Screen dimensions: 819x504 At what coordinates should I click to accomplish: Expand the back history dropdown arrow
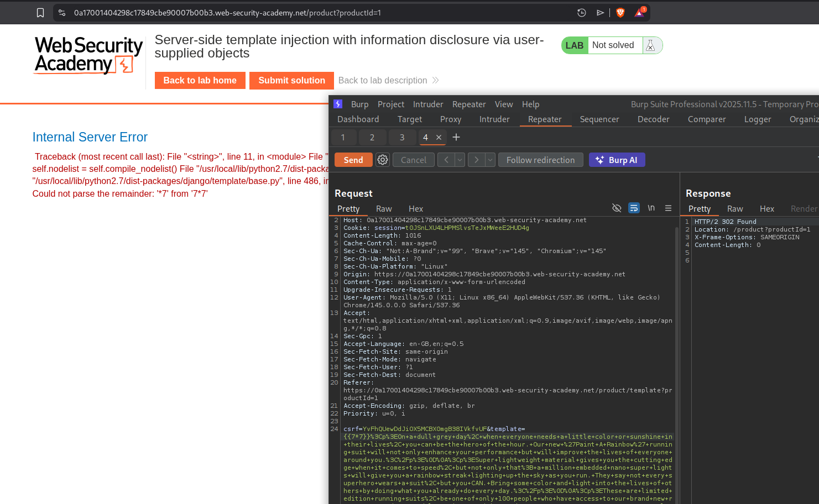[460, 160]
